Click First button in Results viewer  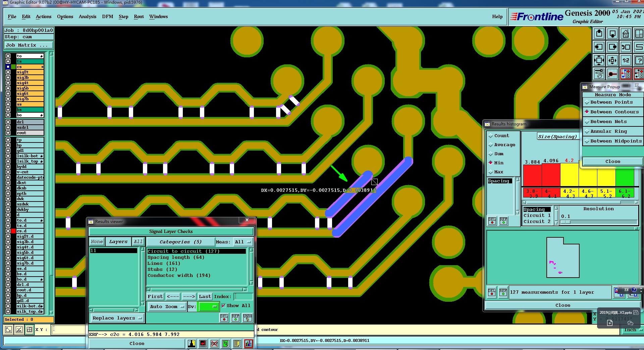click(x=155, y=297)
